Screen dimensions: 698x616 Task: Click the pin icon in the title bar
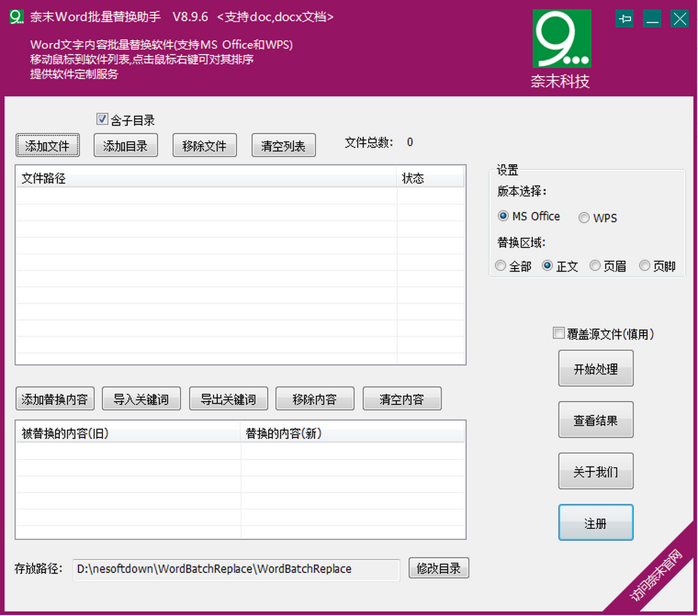(x=624, y=19)
